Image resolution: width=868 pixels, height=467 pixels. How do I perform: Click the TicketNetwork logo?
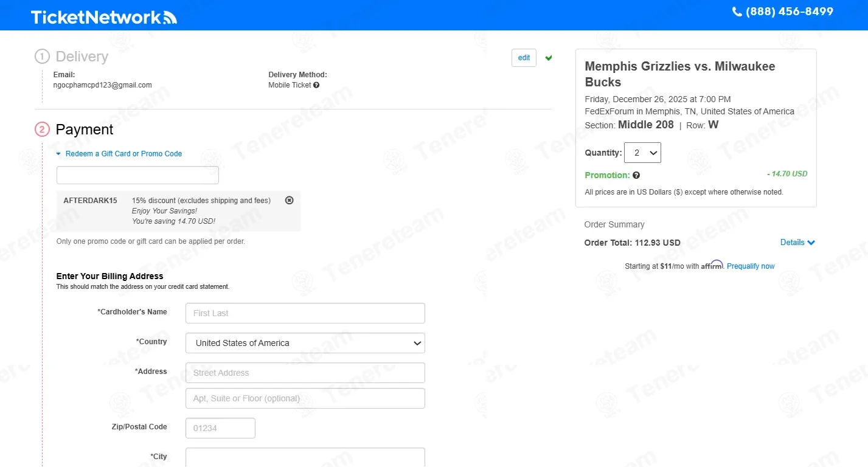coord(104,17)
